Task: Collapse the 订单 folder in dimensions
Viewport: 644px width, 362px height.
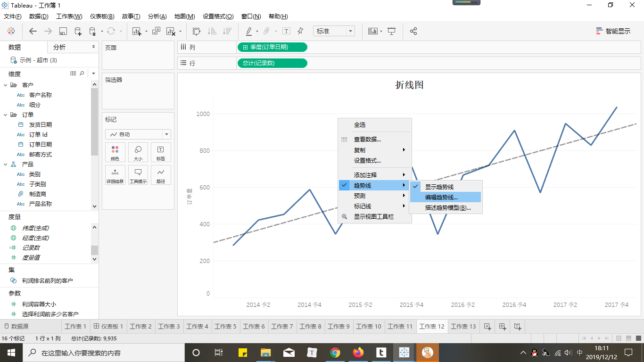Action: (x=6, y=115)
